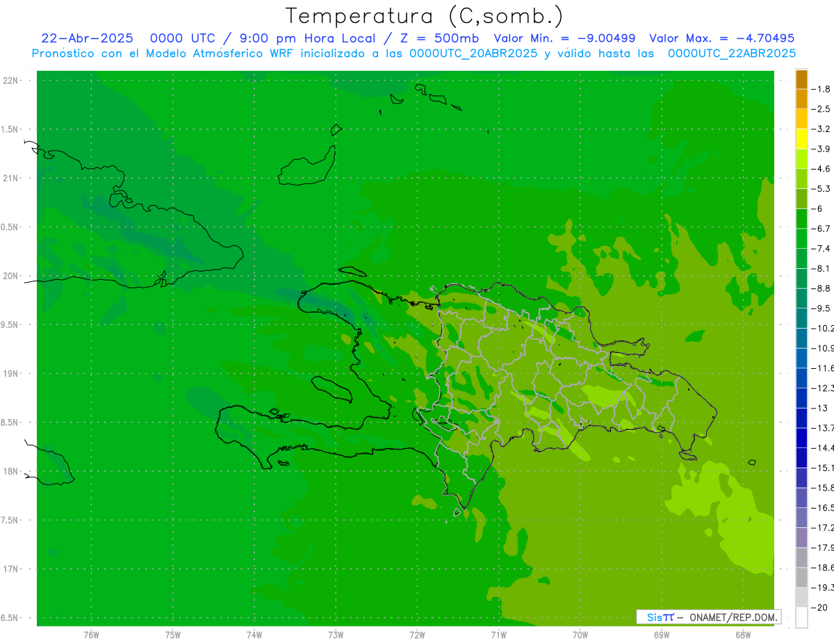Click the longitude label "71W"
The image size is (834, 644).
498,635
